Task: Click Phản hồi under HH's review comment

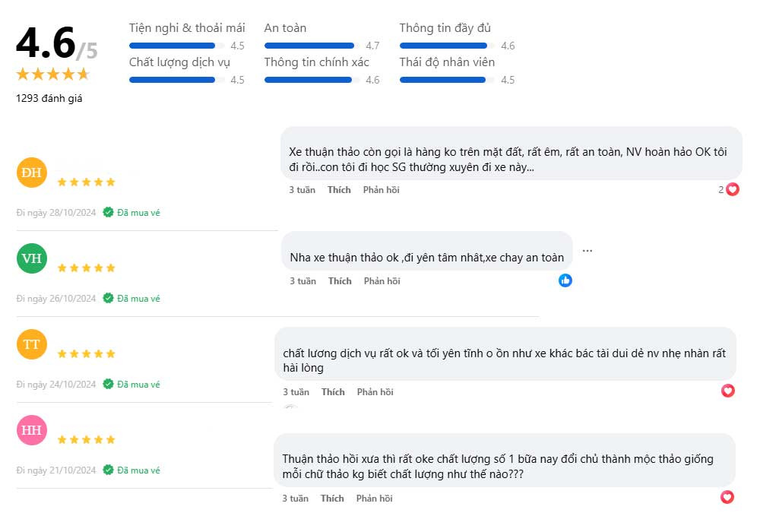Action: click(x=374, y=499)
